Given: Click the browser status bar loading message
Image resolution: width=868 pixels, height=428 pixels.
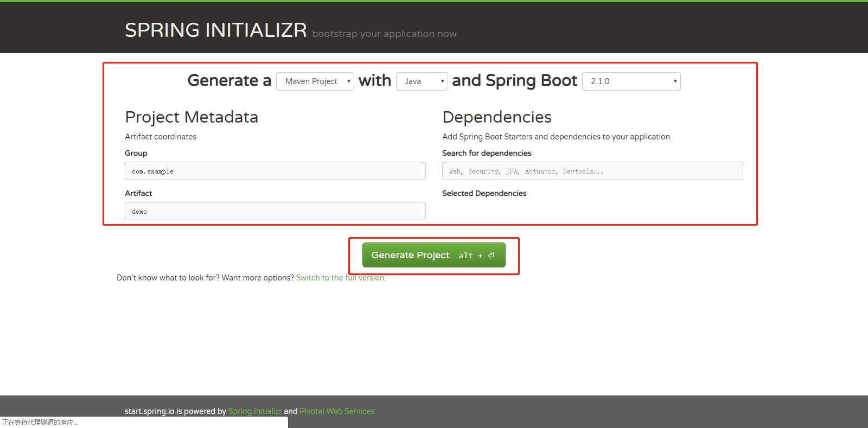Looking at the screenshot, I should tap(40, 423).
